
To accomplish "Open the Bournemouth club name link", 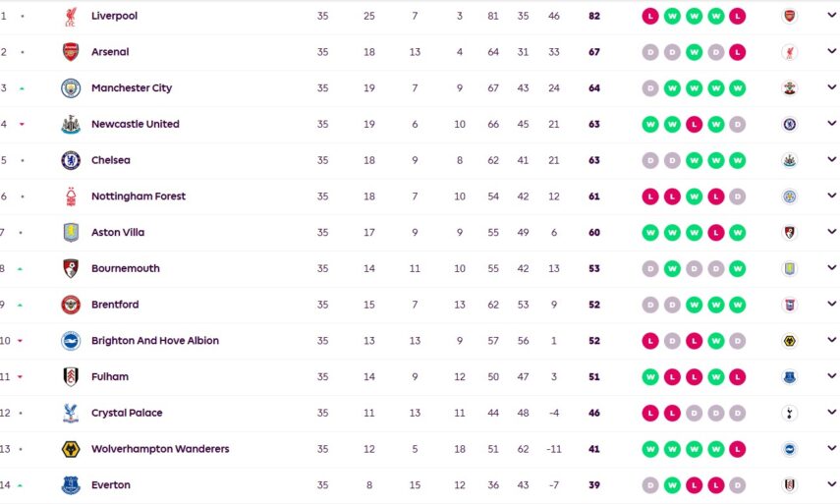I will coord(125,268).
